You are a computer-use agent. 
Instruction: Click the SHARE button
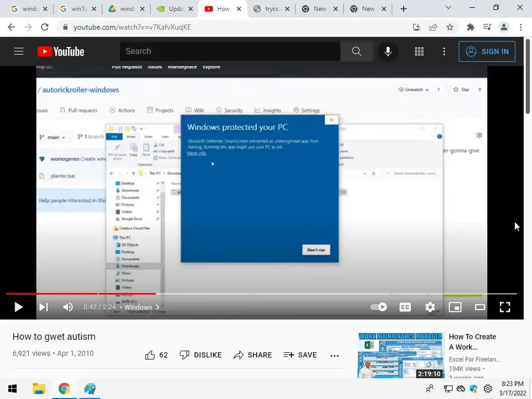(x=253, y=355)
